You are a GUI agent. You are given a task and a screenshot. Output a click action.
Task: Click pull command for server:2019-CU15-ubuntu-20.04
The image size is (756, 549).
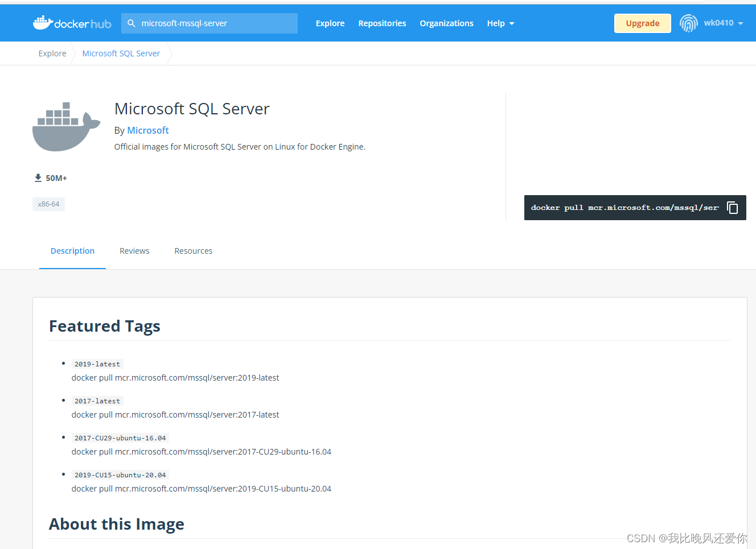[x=202, y=489]
